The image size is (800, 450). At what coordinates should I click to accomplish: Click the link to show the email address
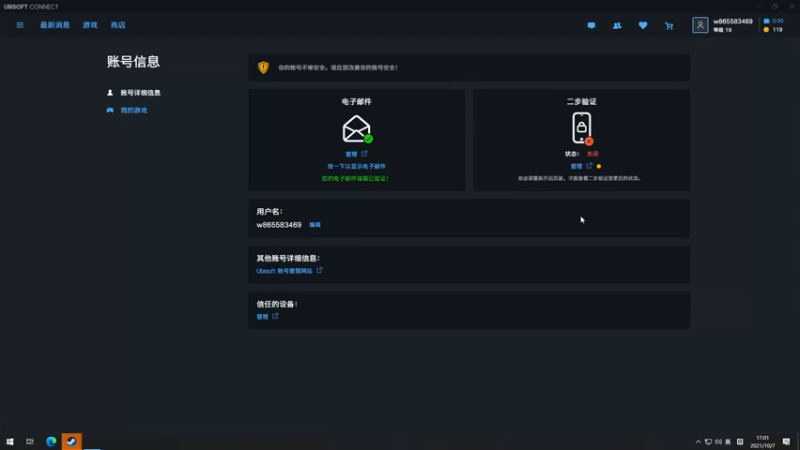point(356,166)
